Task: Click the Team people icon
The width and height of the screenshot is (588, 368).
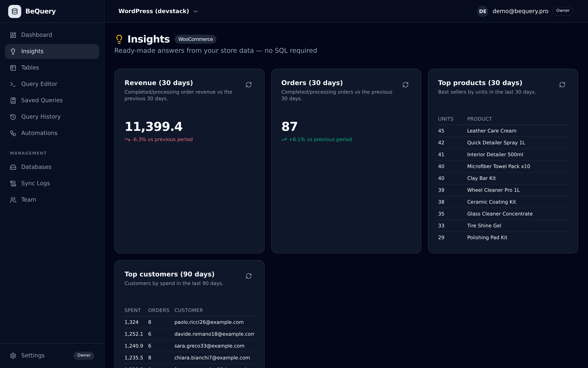Action: pyautogui.click(x=13, y=200)
